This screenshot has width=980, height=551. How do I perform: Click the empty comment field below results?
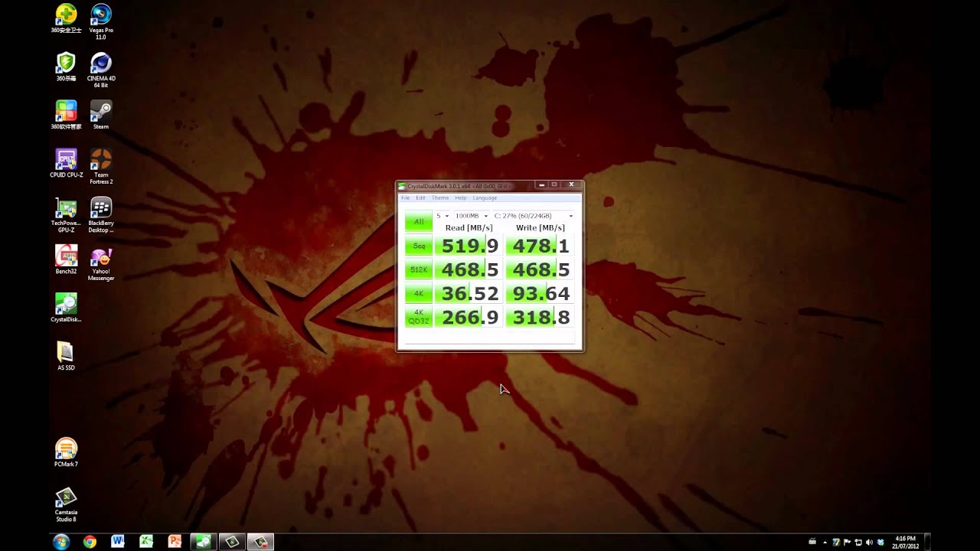pyautogui.click(x=489, y=338)
